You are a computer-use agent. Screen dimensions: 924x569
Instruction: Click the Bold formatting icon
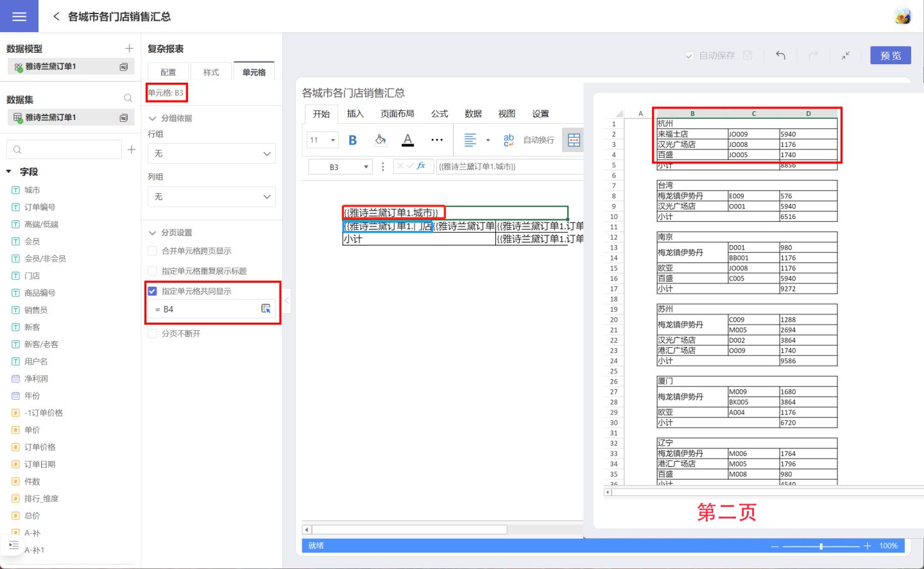352,140
